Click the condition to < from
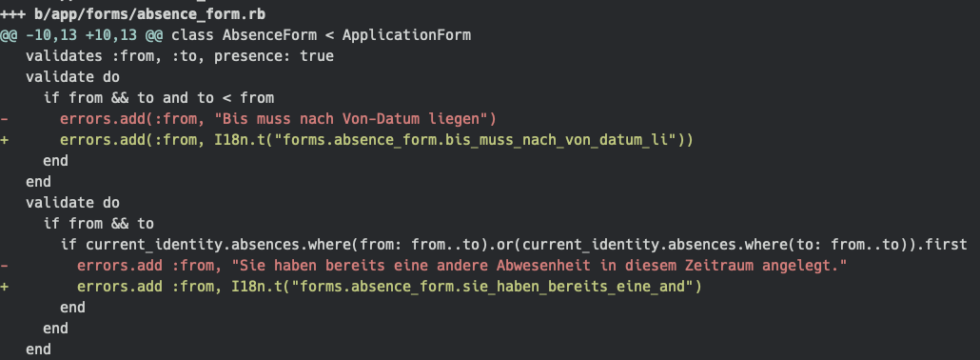Image resolution: width=980 pixels, height=360 pixels. [236, 98]
